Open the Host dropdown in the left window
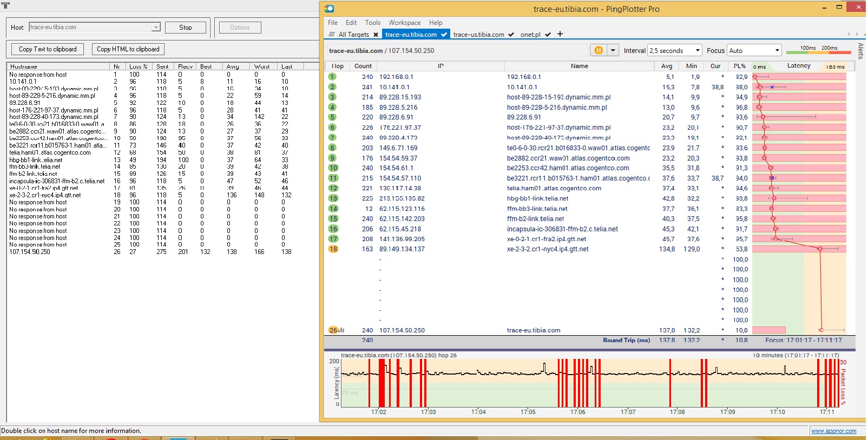This screenshot has width=868, height=440. tap(156, 27)
